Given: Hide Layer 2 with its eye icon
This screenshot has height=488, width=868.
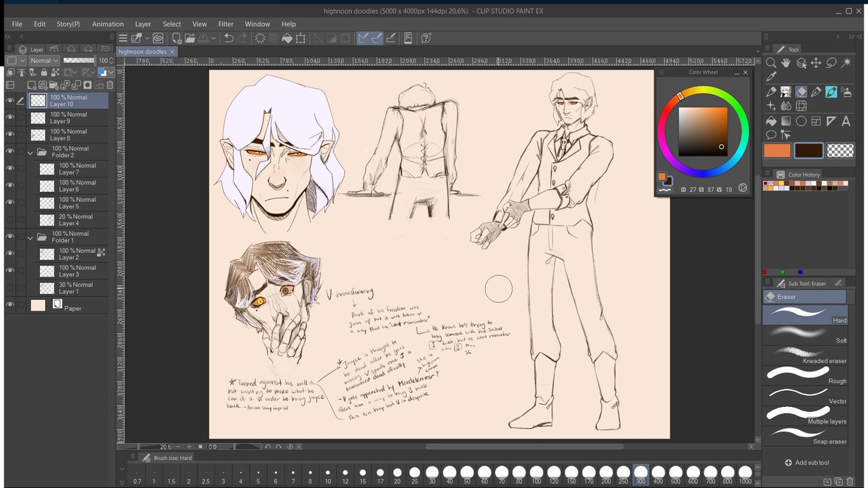Looking at the screenshot, I should (x=10, y=253).
